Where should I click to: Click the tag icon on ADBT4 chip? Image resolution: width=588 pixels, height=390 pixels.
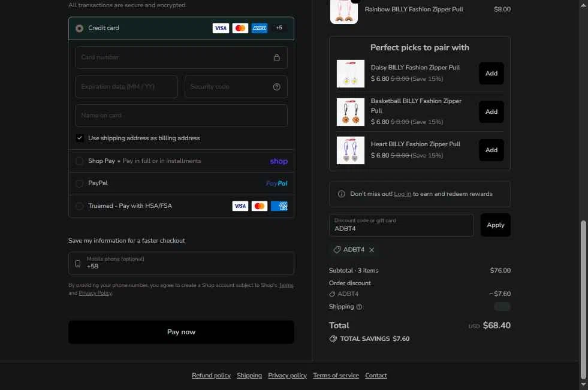tap(337, 250)
